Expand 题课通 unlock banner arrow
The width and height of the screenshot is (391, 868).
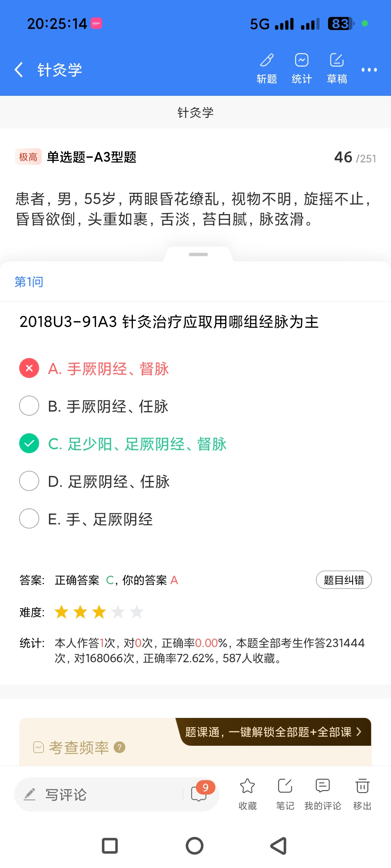(358, 732)
